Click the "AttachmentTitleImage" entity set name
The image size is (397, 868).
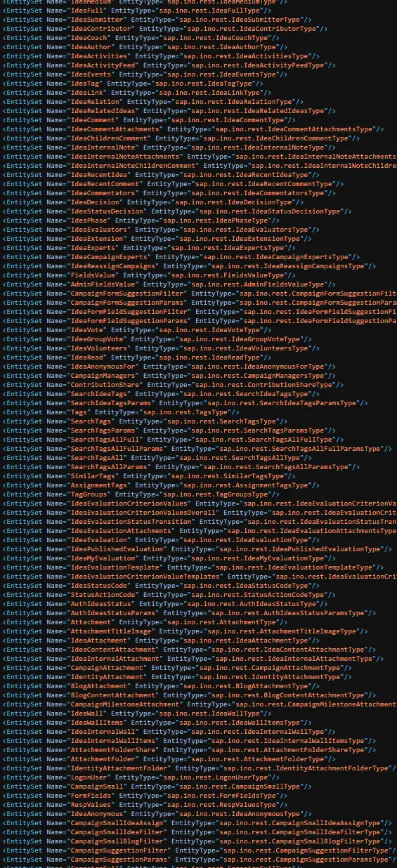click(112, 631)
